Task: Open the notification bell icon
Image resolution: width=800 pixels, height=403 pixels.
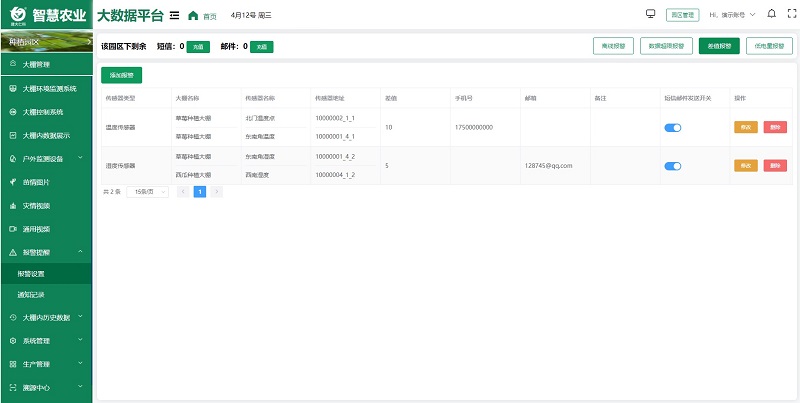Action: 771,15
